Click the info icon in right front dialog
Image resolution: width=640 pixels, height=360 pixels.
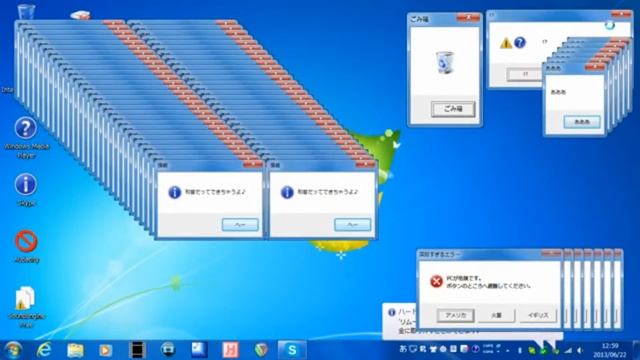[x=287, y=192]
